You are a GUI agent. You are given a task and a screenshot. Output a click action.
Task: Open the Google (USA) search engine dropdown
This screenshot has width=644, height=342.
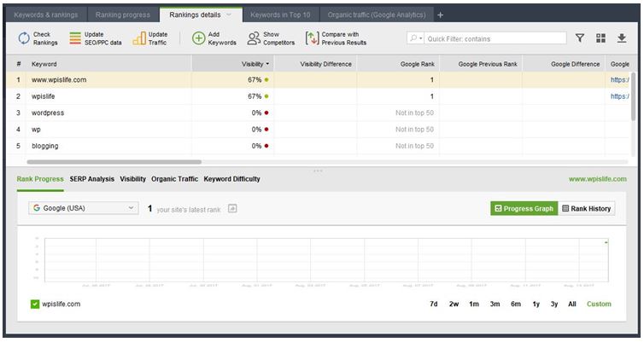84,208
